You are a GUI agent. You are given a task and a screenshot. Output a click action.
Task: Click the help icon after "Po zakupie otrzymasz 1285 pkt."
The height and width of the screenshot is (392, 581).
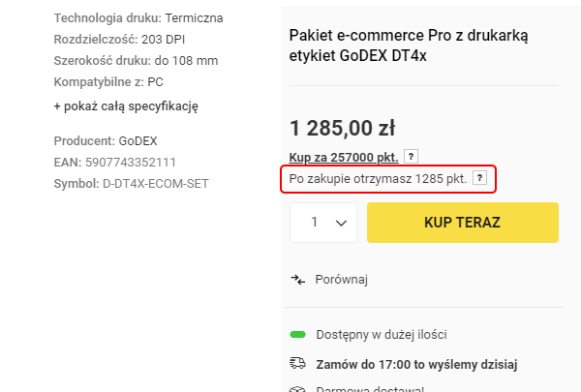click(x=478, y=179)
